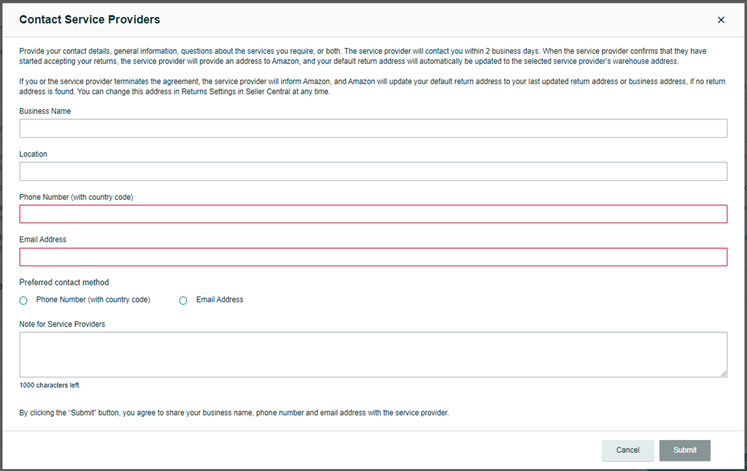
Task: Cancel the contact request
Action: point(627,450)
